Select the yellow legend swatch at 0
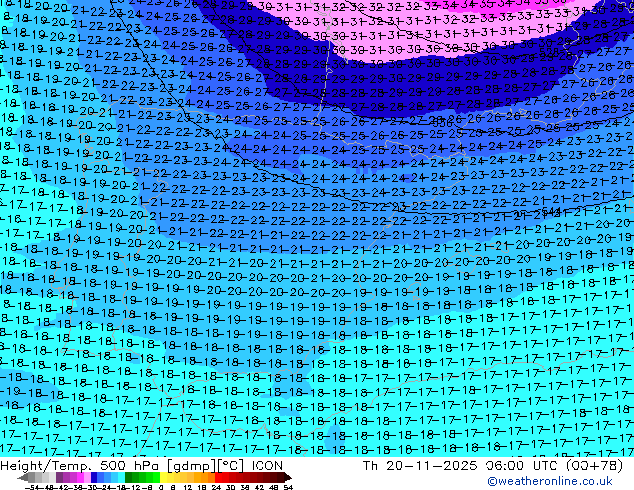This screenshot has height=490, width=634. pos(163,477)
